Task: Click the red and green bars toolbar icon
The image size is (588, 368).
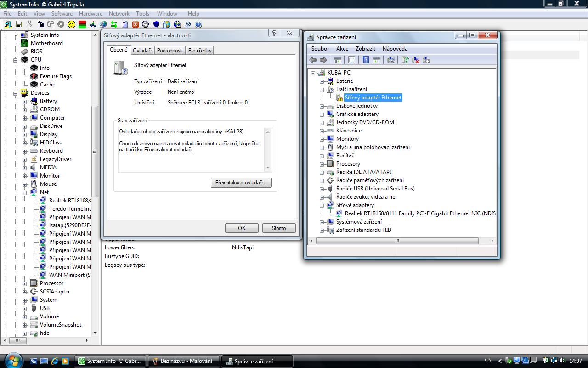Action: 82,24
